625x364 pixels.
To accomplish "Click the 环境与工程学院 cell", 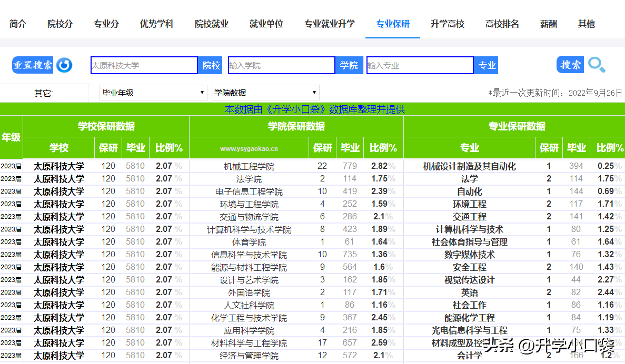I will (249, 204).
